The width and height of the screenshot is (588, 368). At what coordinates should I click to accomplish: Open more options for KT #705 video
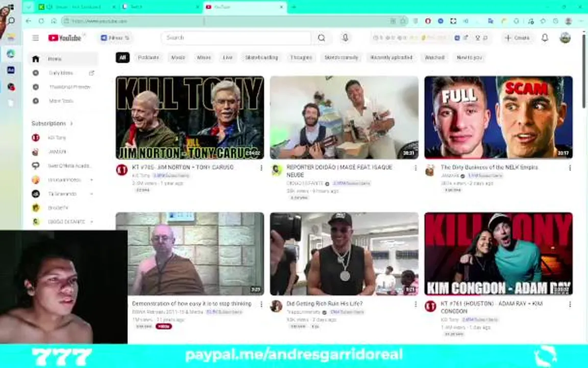pos(261,168)
